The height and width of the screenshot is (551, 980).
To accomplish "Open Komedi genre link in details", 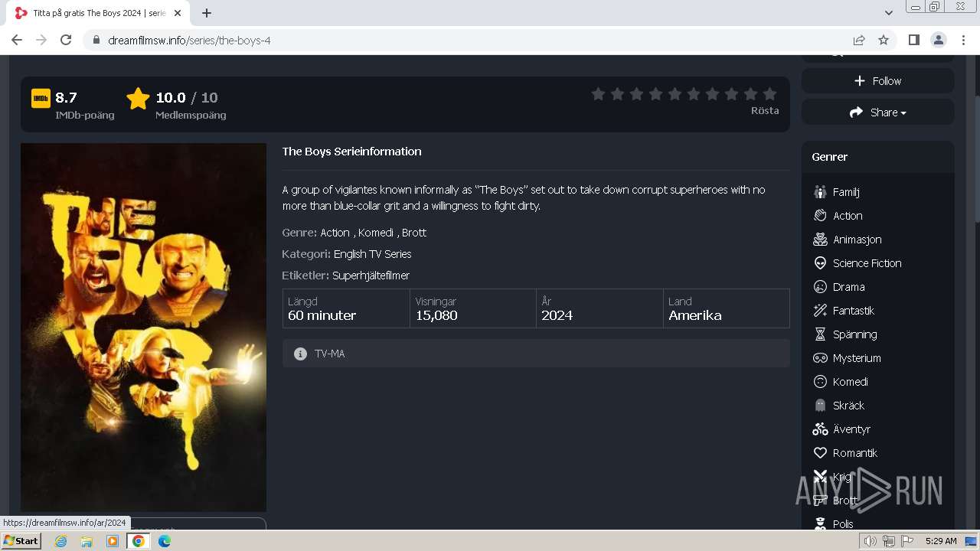I will coord(376,233).
